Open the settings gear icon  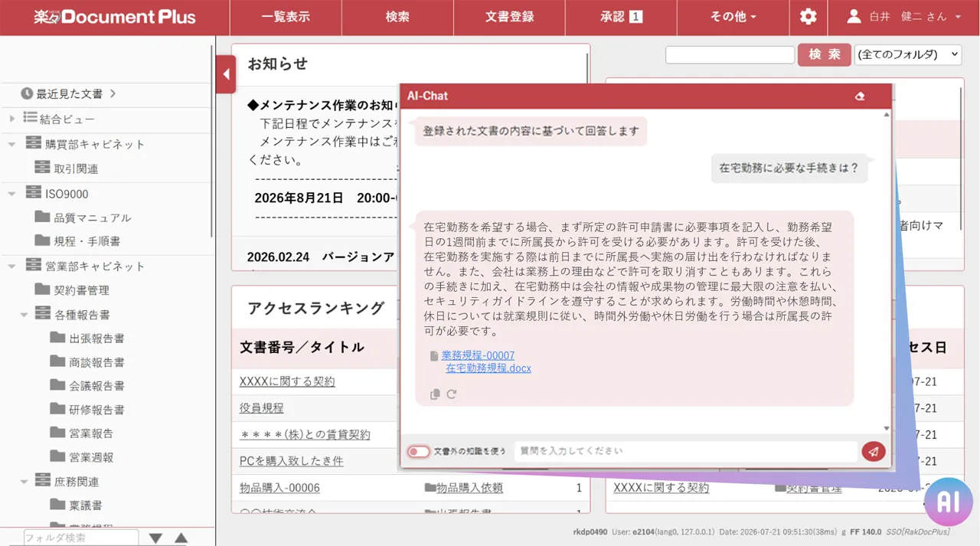tap(808, 17)
